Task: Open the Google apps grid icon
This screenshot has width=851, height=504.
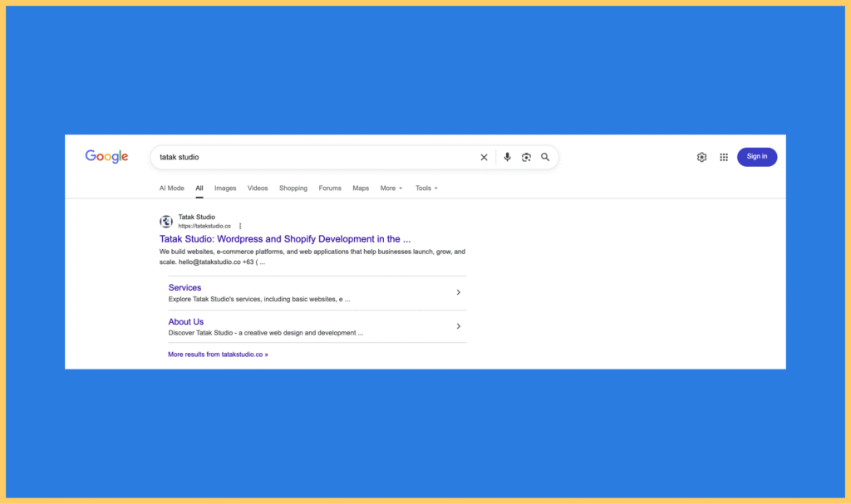Action: pos(724,157)
